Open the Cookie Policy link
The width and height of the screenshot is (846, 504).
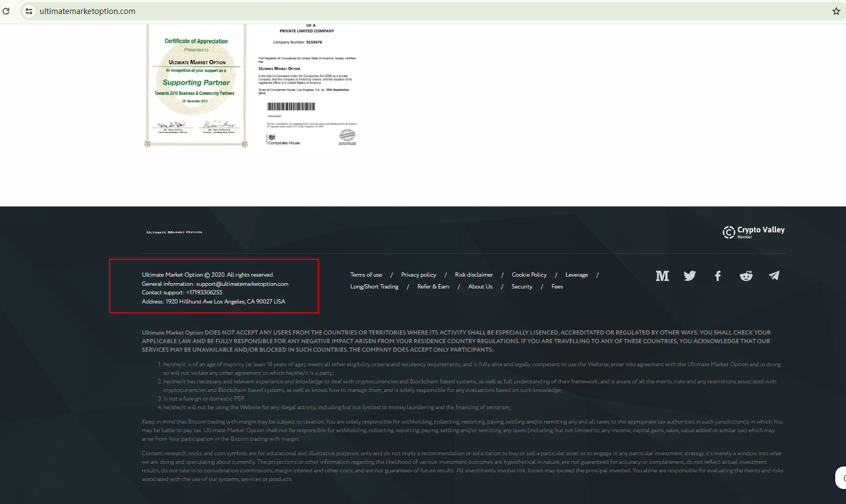(529, 275)
